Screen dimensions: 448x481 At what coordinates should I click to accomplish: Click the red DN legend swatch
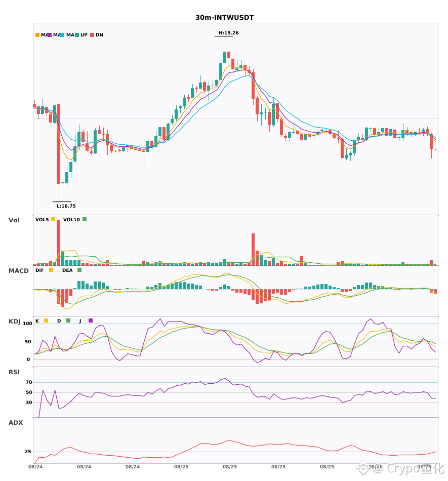[x=92, y=35]
